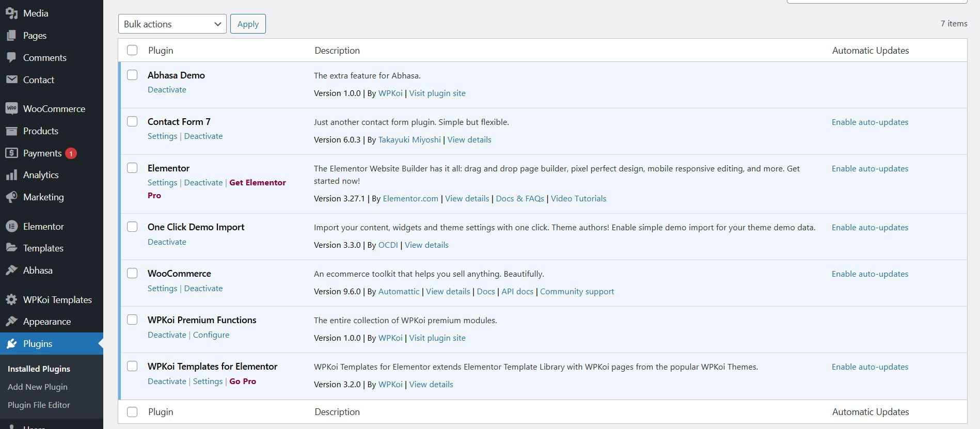
Task: Click the Pages sidebar icon
Action: 11,36
